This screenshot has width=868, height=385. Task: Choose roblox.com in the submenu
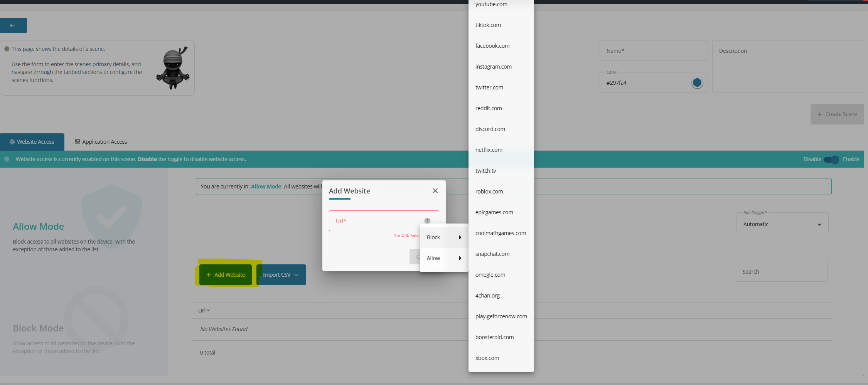tap(501, 192)
